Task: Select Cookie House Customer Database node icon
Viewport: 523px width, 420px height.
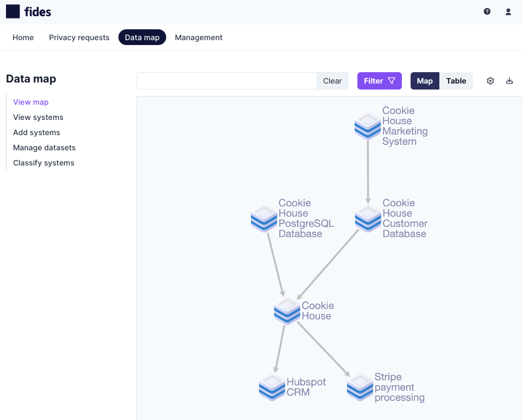Action: coord(368,219)
